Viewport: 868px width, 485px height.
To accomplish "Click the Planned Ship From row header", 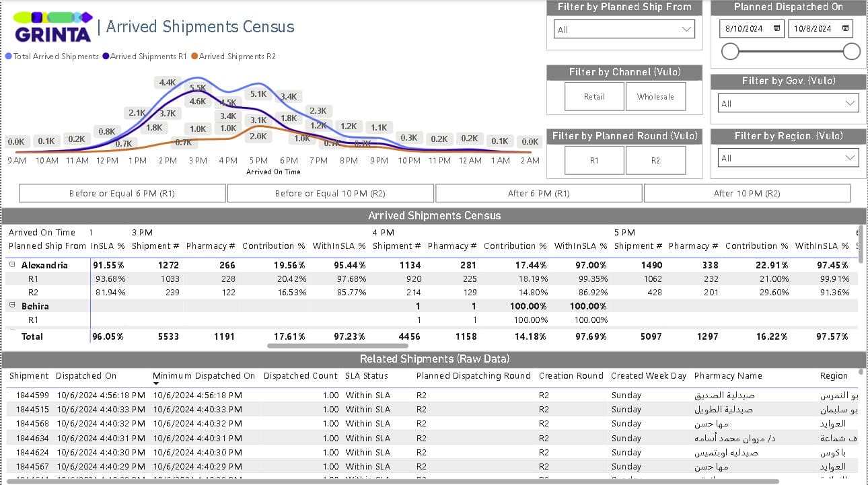I will pos(47,246).
